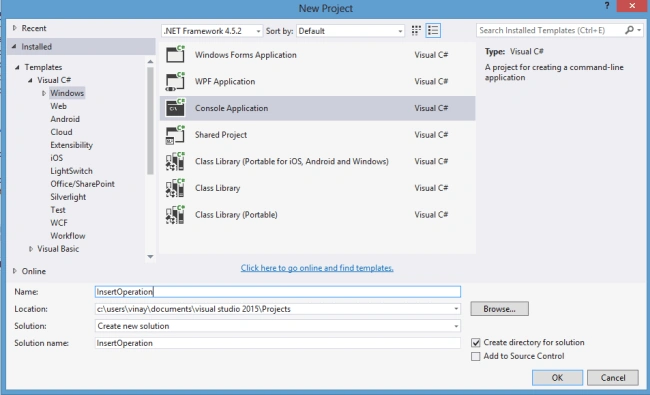Open the go online and find templates link
This screenshot has width=650, height=395.
coord(317,268)
